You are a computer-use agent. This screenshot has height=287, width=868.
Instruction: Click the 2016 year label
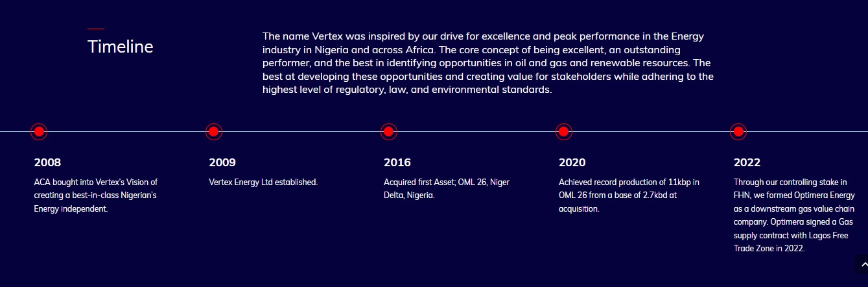click(397, 162)
